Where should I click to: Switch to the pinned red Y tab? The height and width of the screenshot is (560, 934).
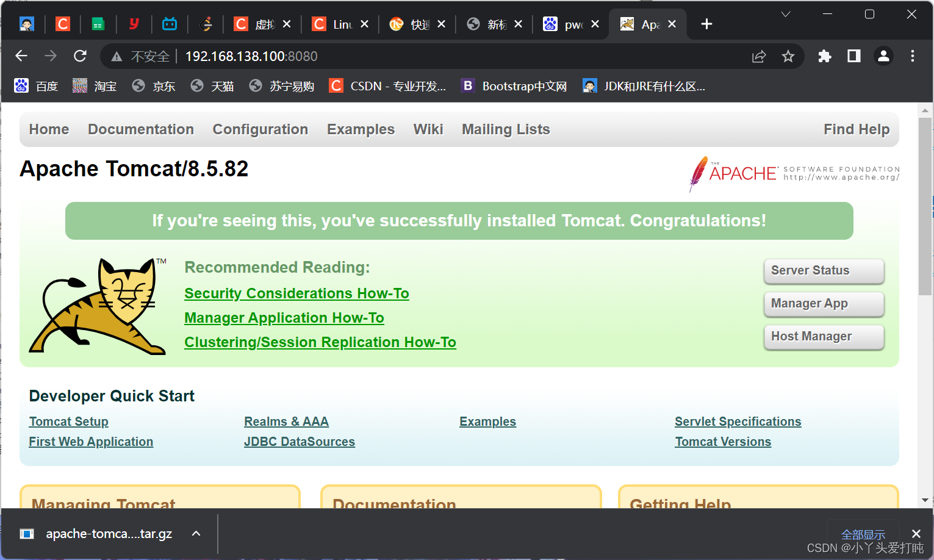pos(134,24)
